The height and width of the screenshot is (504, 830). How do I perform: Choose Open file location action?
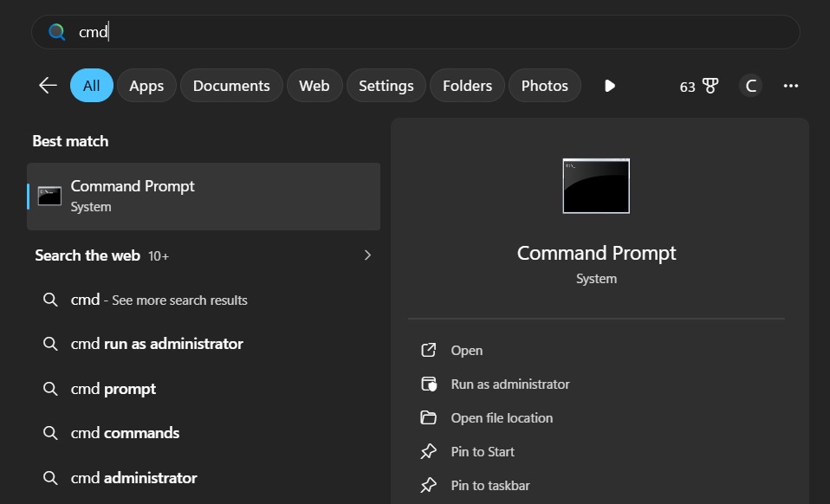tap(502, 418)
